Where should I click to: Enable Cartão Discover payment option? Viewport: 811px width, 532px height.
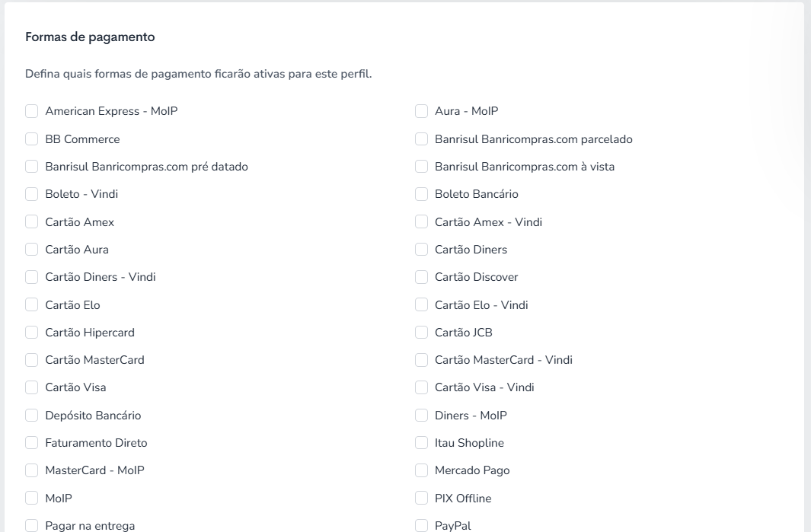[x=422, y=277]
